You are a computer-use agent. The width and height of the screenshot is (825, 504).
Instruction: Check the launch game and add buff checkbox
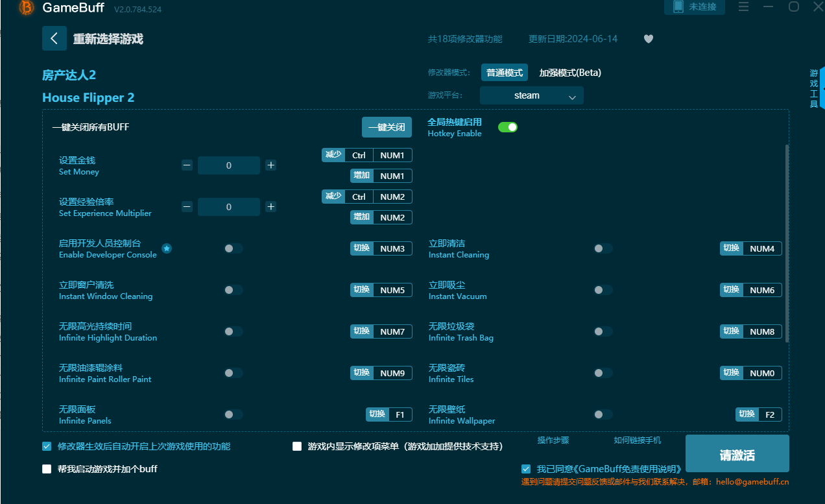point(47,469)
